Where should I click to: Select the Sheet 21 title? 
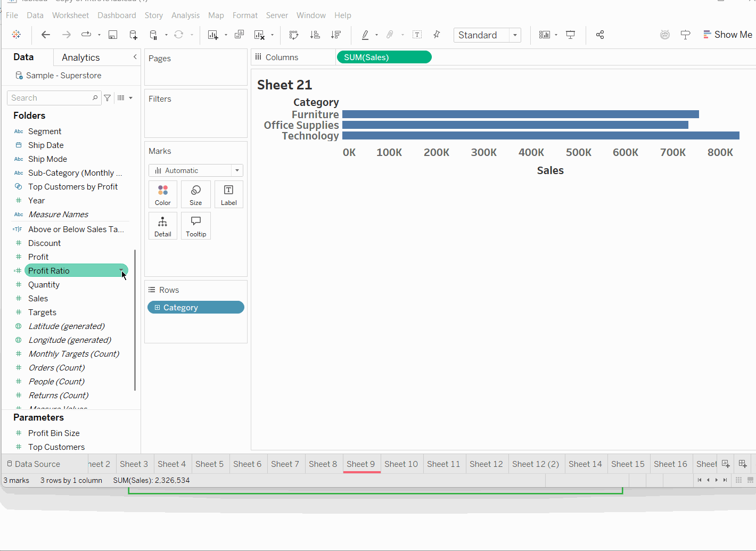(x=285, y=85)
